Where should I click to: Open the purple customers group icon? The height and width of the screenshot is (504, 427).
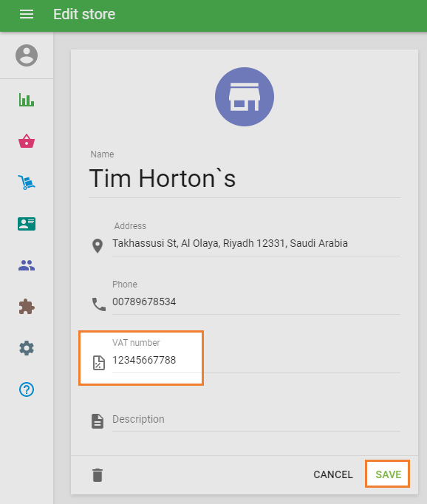27,265
